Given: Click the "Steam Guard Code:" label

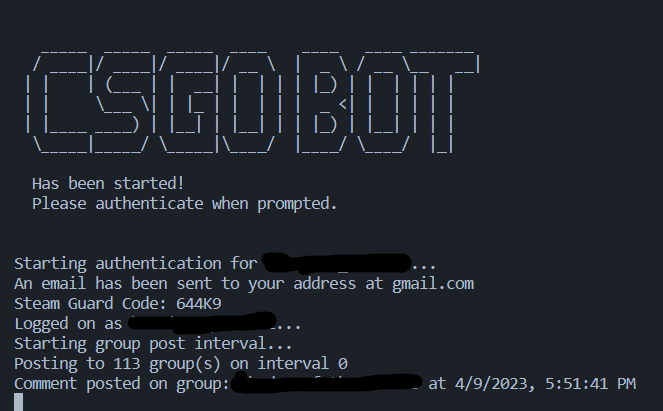Looking at the screenshot, I should pos(90,304).
